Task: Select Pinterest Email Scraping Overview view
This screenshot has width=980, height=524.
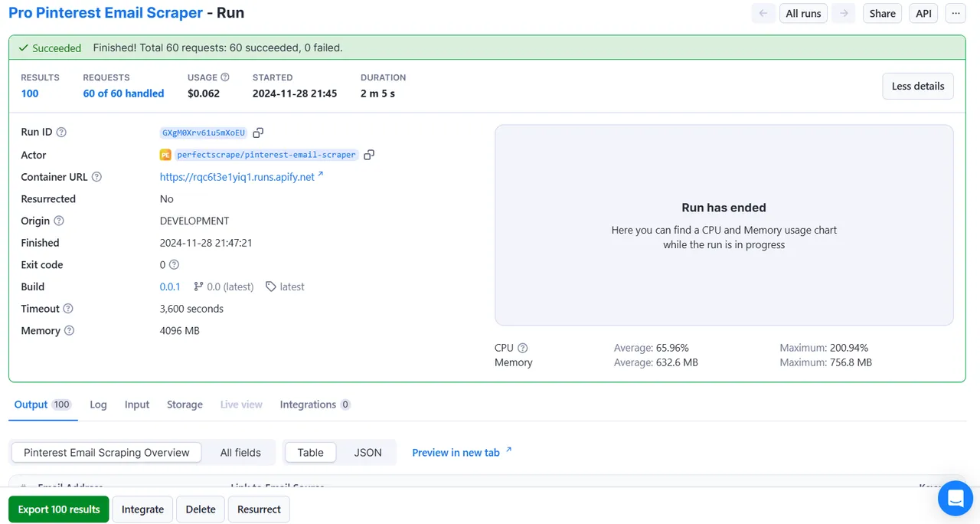Action: (106, 453)
